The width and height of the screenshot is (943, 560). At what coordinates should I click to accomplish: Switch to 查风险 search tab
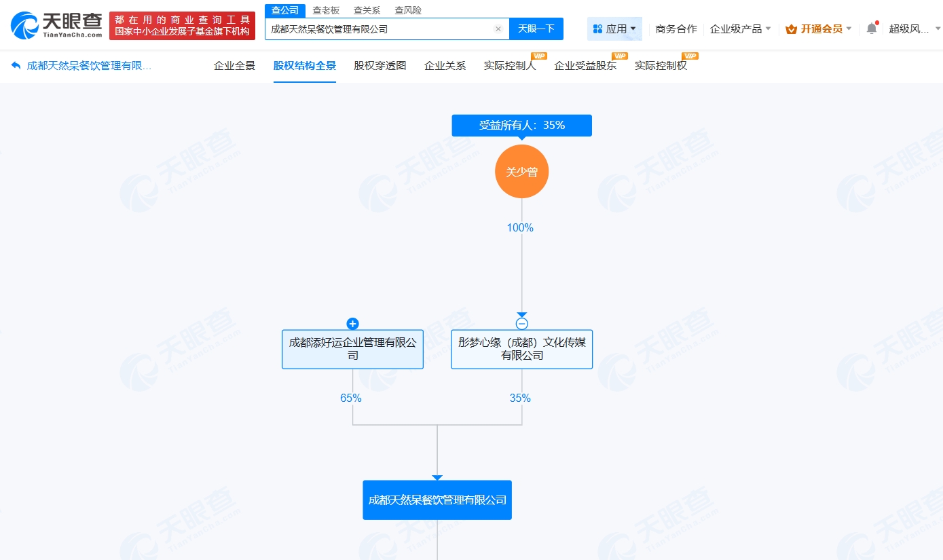[x=408, y=10]
